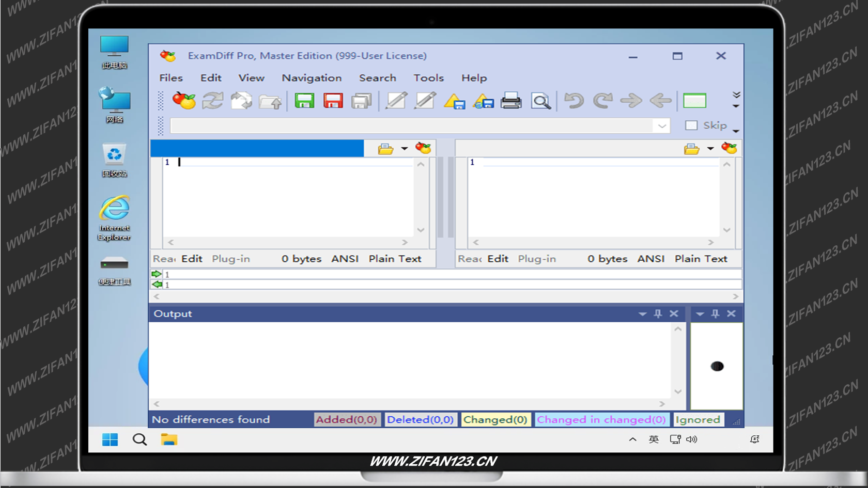Click the folder-up toolbar icon
868x488 pixels.
point(270,101)
